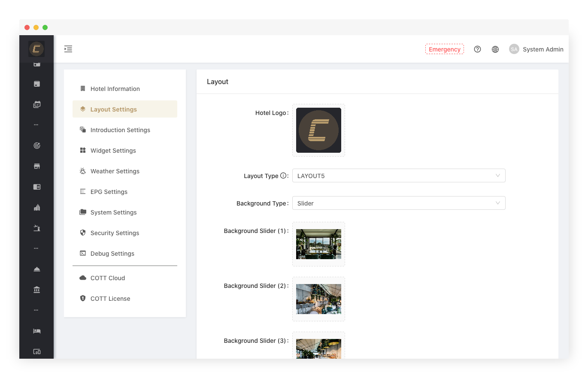Open the bank building sidebar icon

point(37,290)
